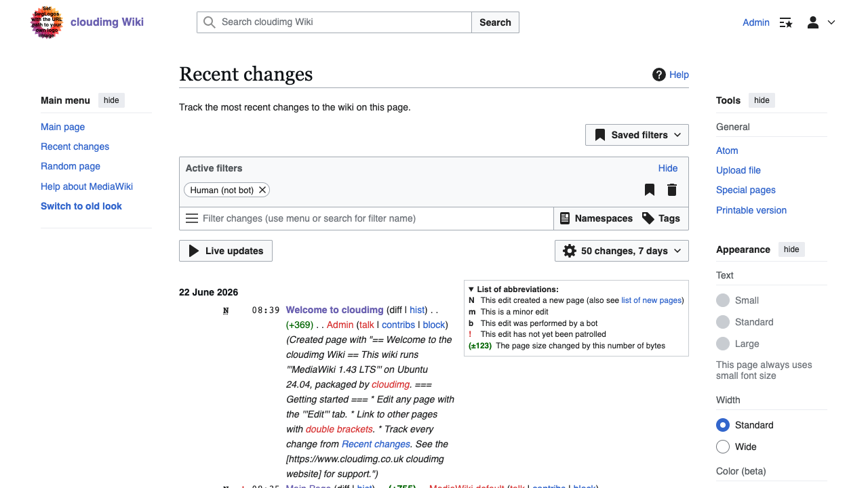This screenshot has width=868, height=488.
Task: Click the +369 byte change value
Action: (x=300, y=325)
